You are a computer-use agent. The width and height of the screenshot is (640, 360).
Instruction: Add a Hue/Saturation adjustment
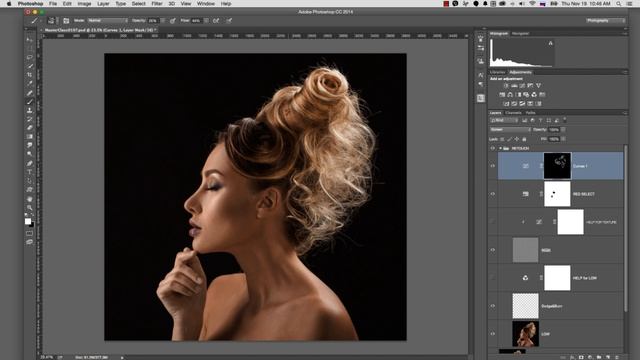pyautogui.click(x=502, y=95)
